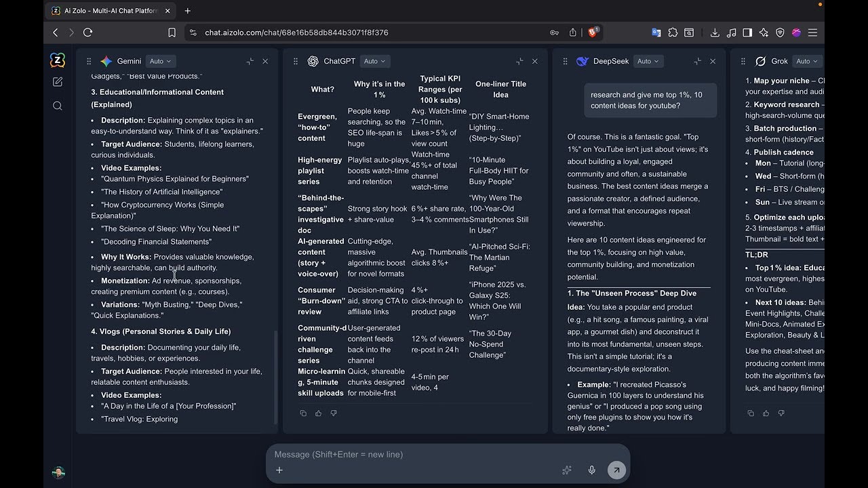The image size is (868, 488).
Task: Open the user profile avatar in the sidebar
Action: point(58,472)
